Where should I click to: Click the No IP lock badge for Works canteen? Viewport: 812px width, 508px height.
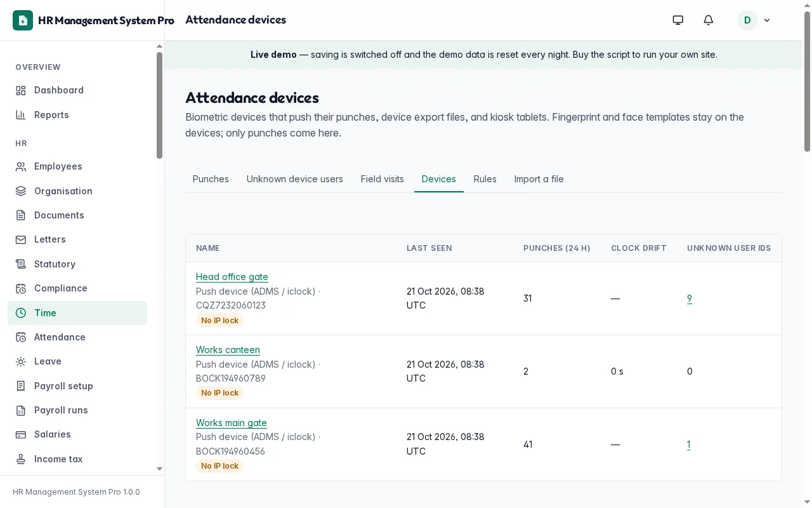[x=220, y=393]
